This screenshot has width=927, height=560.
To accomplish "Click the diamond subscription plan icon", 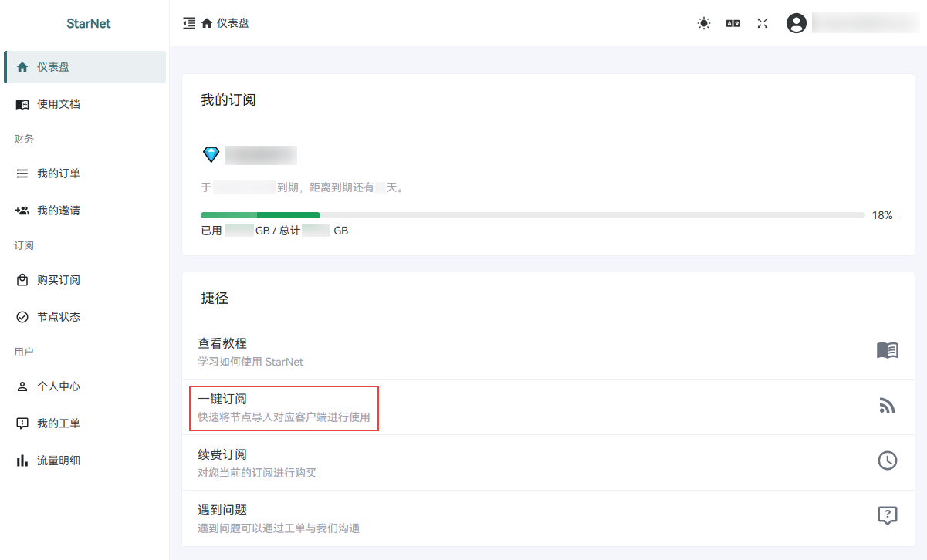I will click(211, 154).
